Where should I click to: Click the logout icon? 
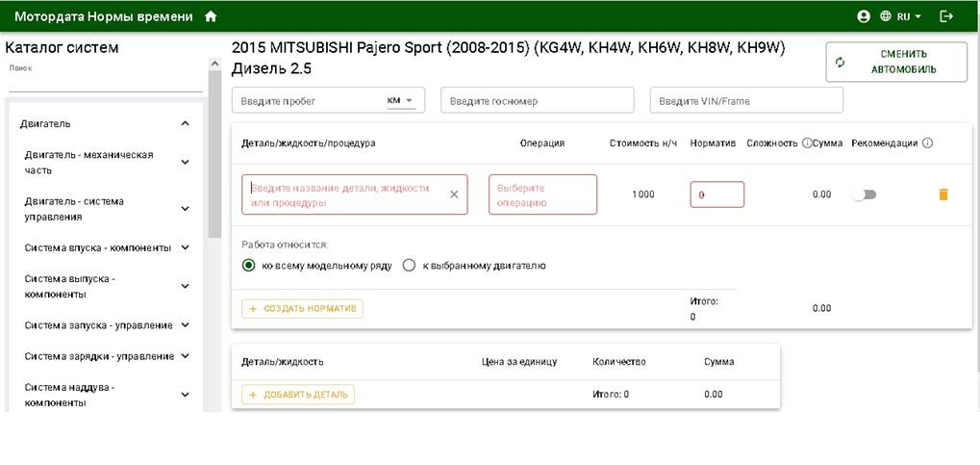[946, 17]
